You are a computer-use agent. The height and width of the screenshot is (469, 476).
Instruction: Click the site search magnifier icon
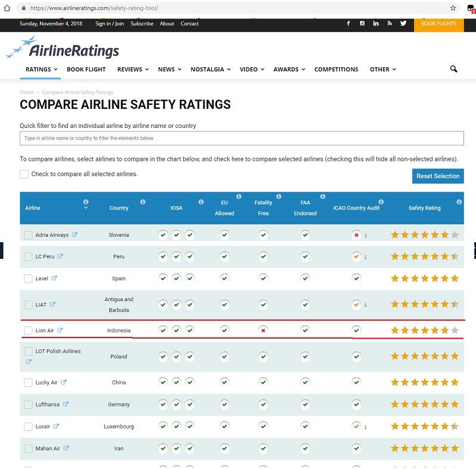(453, 69)
